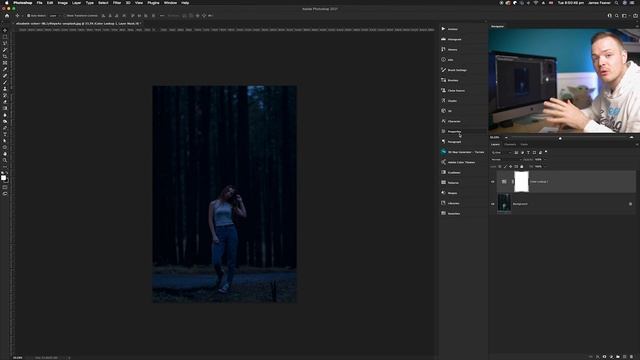Viewport: 640px width, 360px height.
Task: Click the Spotlight search icon in menu bar
Action: click(616, 3)
